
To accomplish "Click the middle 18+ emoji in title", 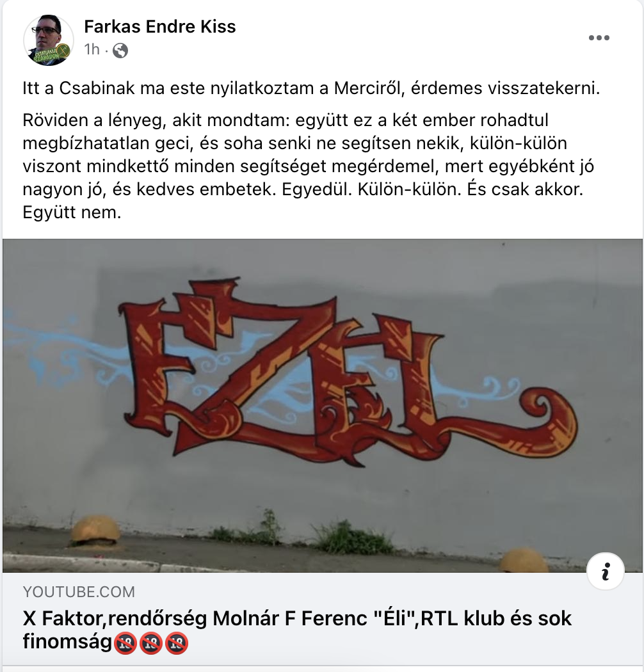I will point(151,643).
